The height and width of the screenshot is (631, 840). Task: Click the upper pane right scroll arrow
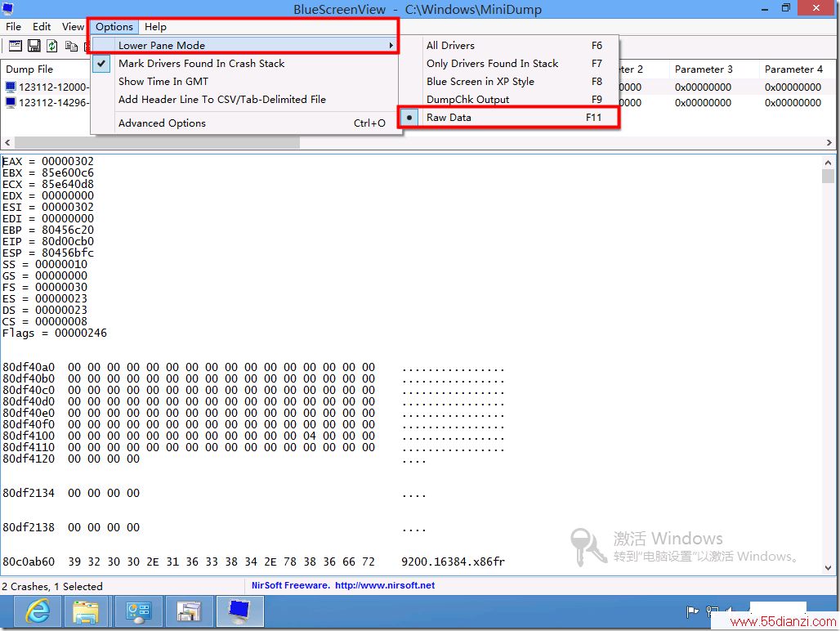[x=829, y=142]
